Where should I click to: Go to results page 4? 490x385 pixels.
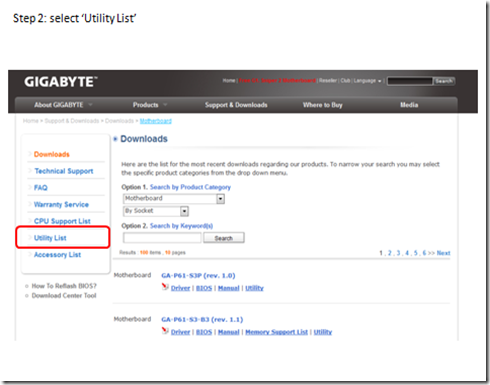point(407,253)
